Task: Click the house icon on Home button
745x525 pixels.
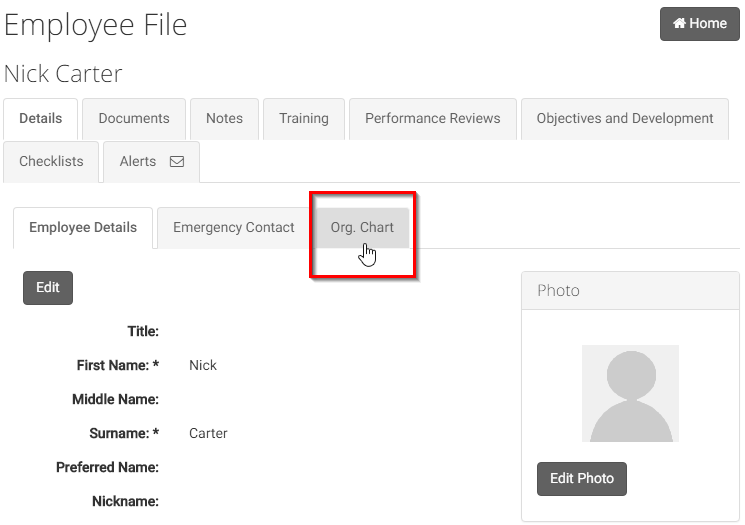Action: point(679,23)
